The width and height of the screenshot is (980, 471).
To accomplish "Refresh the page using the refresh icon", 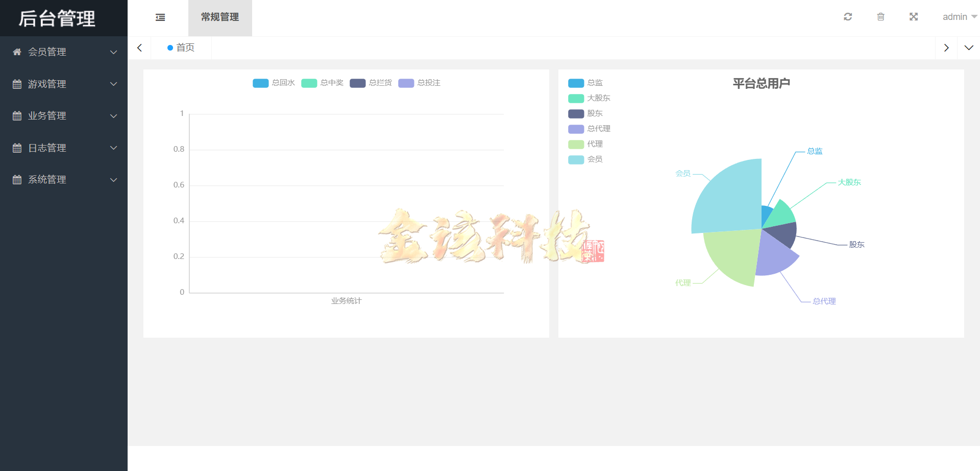I will (x=847, y=16).
